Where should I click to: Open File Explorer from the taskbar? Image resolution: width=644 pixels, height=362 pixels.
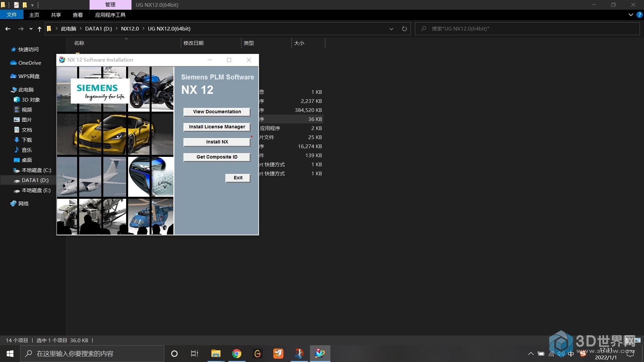pyautogui.click(x=216, y=354)
